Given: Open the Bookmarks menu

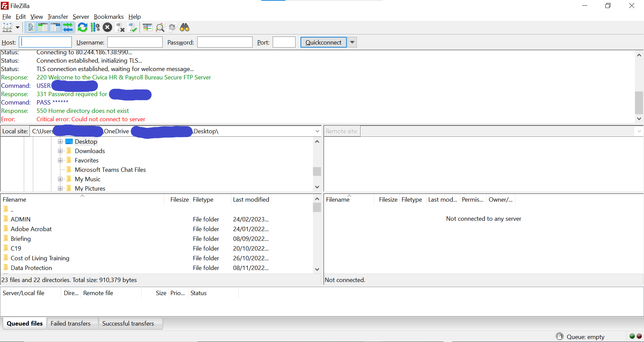Looking at the screenshot, I should [x=109, y=17].
